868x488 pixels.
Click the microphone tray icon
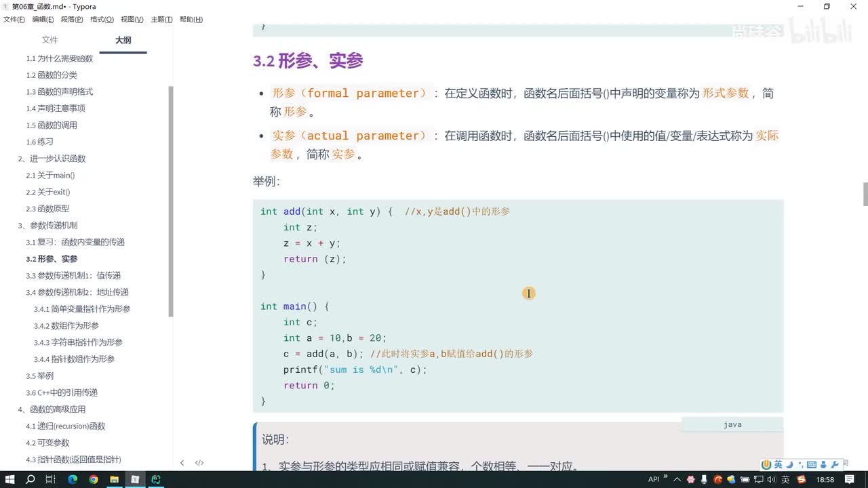[705, 479]
